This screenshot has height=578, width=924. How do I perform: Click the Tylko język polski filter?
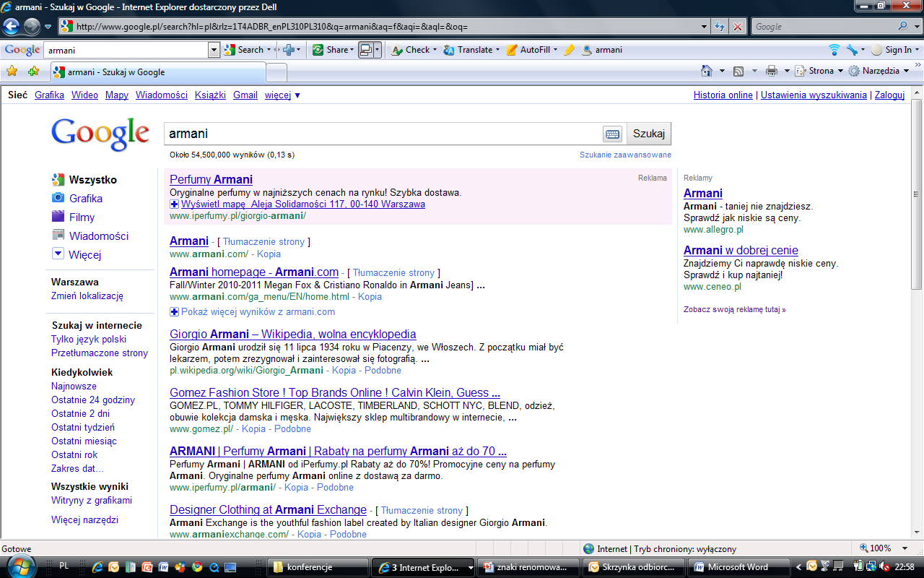pos(89,339)
